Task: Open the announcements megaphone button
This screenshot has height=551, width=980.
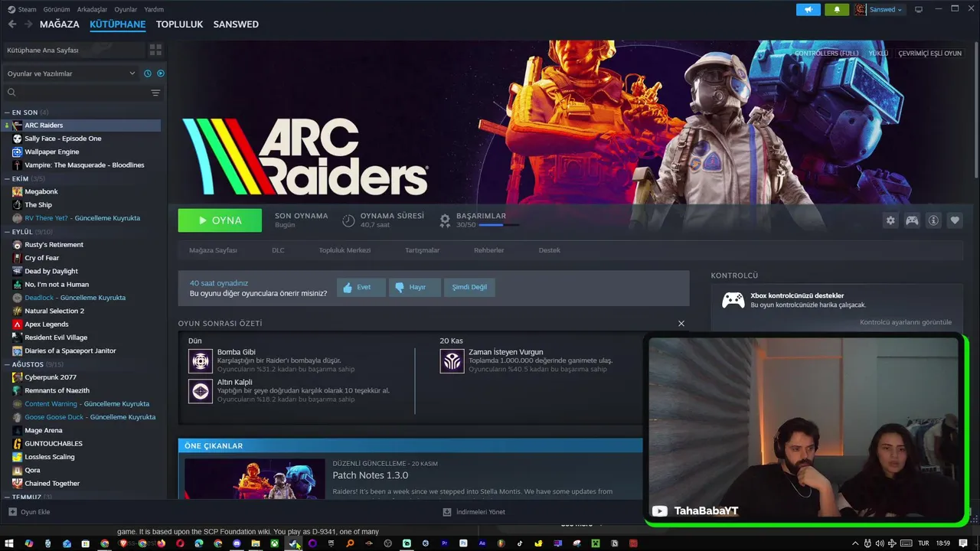Action: click(x=808, y=9)
